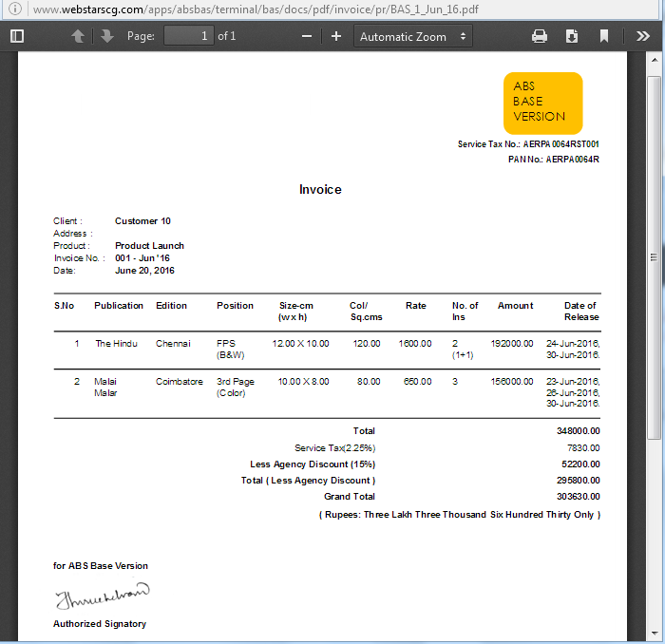Viewport: 665px width, 644px height.
Task: Go to previous page arrow
Action: 78,36
